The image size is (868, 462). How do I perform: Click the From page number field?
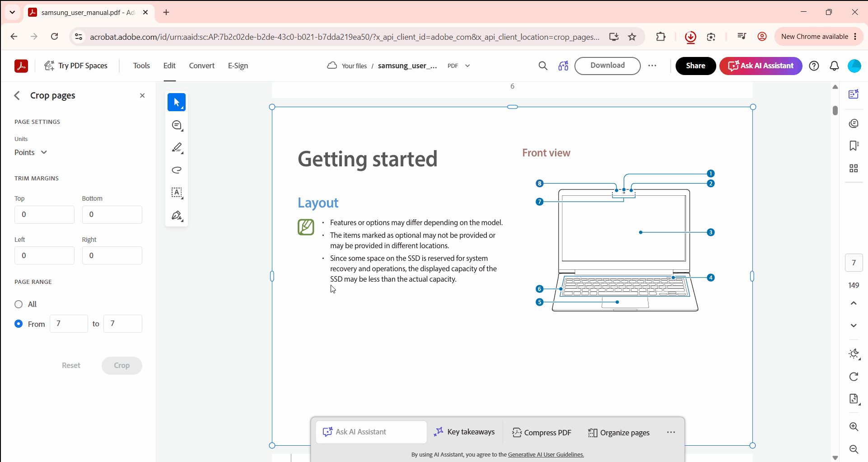pyautogui.click(x=69, y=324)
